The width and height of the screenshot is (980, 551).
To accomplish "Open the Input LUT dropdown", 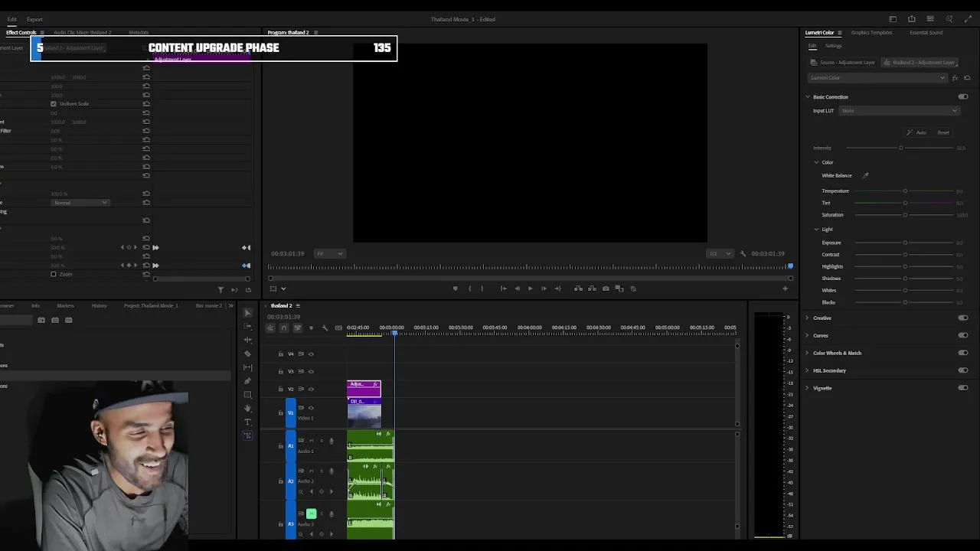I will 899,111.
